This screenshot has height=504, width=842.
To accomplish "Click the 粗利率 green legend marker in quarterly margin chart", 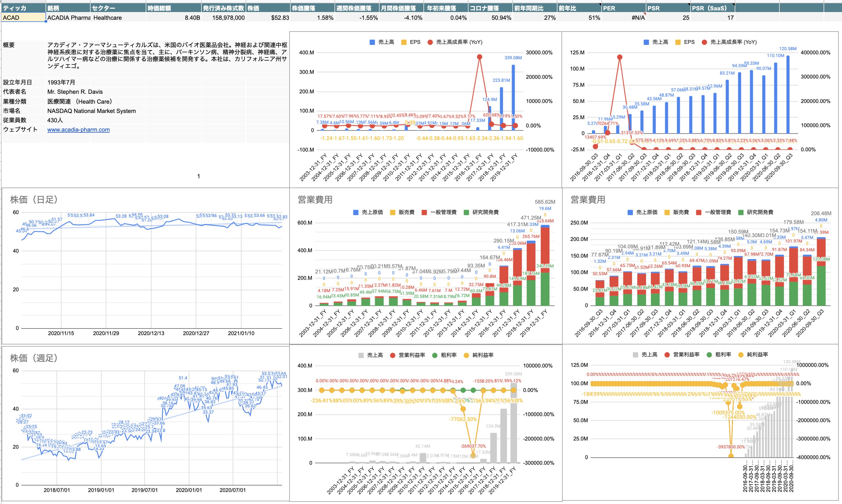I will coord(709,355).
